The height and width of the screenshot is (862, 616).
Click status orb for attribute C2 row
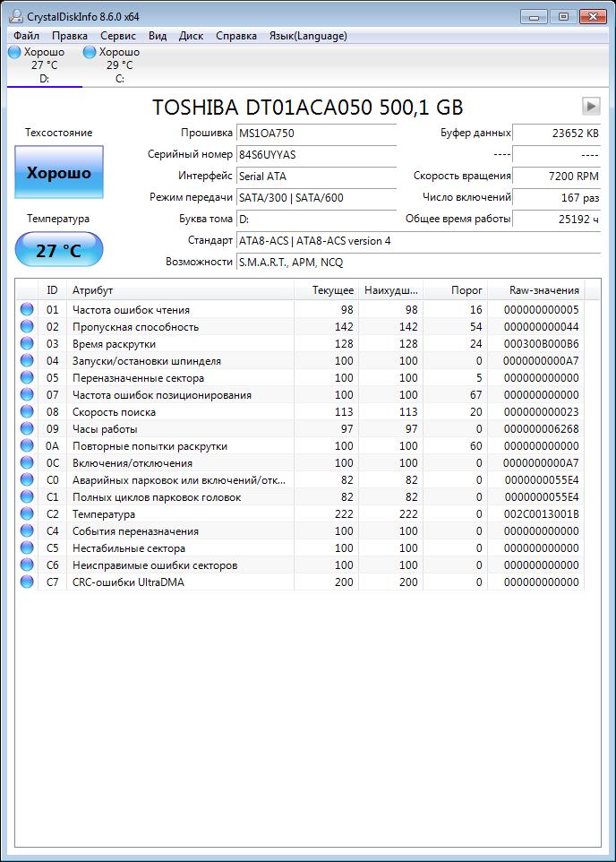pyautogui.click(x=27, y=514)
